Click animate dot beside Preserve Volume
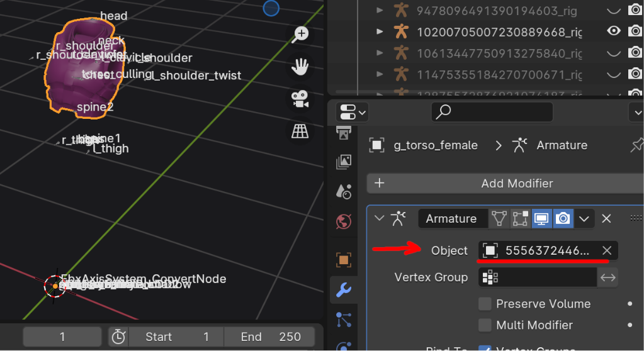Image resolution: width=644 pixels, height=351 pixels. tap(630, 304)
